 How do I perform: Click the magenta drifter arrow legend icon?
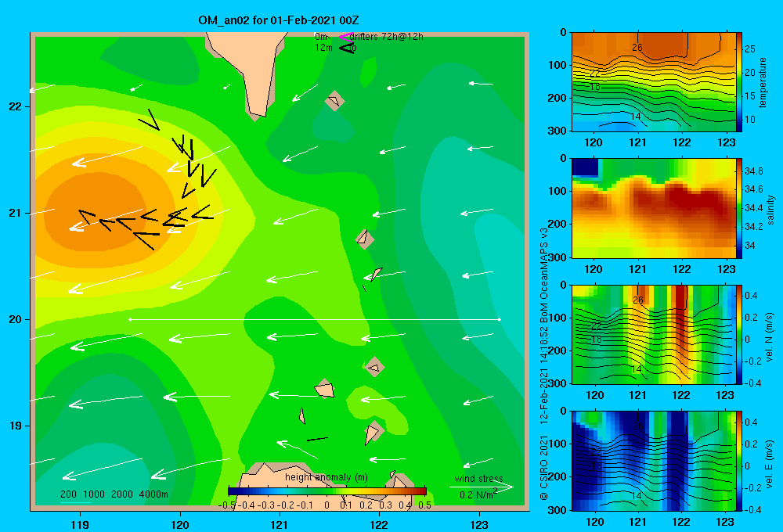(346, 37)
